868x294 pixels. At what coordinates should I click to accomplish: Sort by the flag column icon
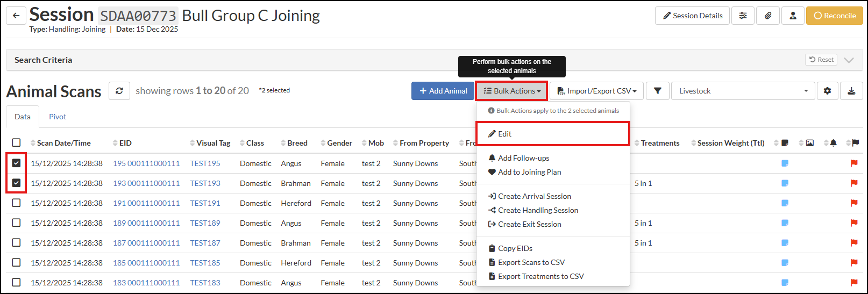pos(855,143)
